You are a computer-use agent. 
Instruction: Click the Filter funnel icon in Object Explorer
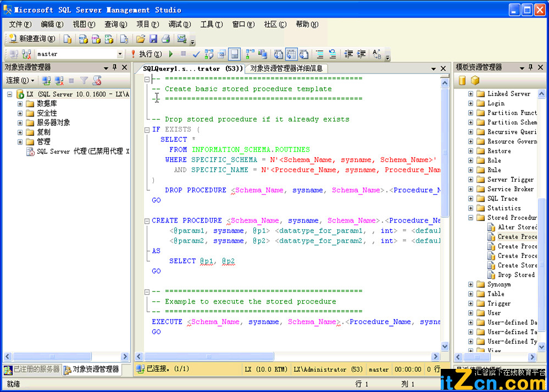coord(84,81)
